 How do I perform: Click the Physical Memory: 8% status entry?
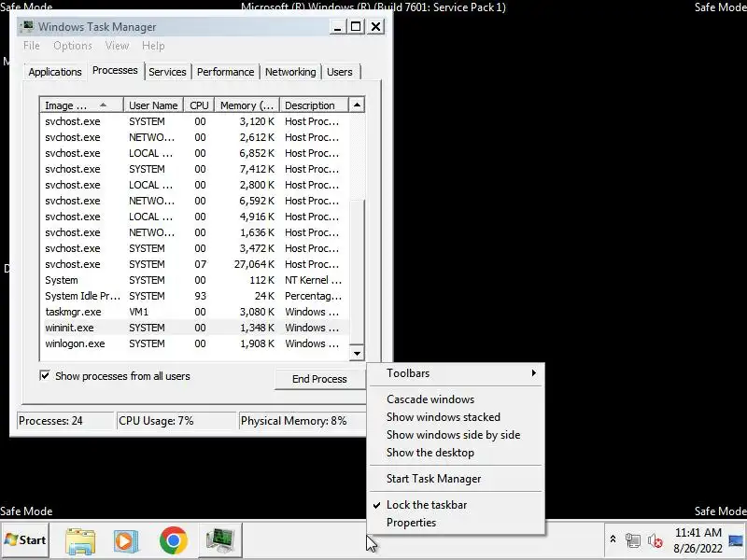point(303,421)
